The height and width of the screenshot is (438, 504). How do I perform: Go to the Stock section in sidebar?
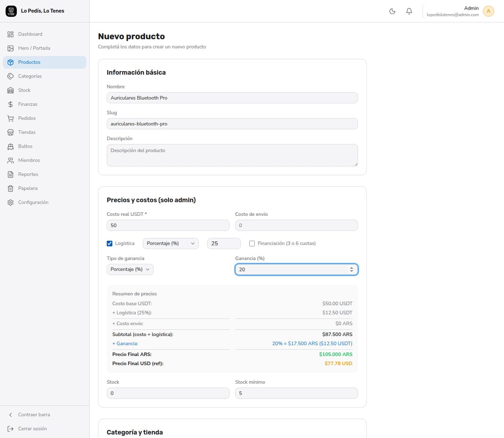point(44,90)
